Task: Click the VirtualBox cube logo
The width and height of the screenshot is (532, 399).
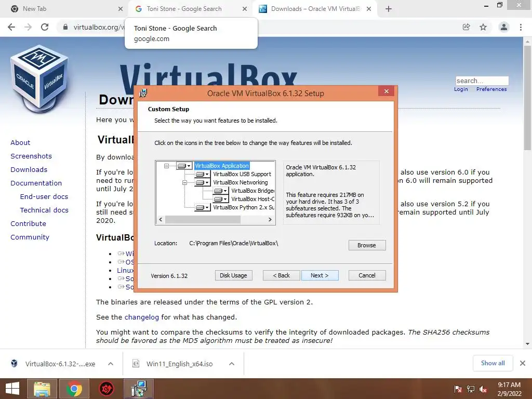Action: coord(39,79)
